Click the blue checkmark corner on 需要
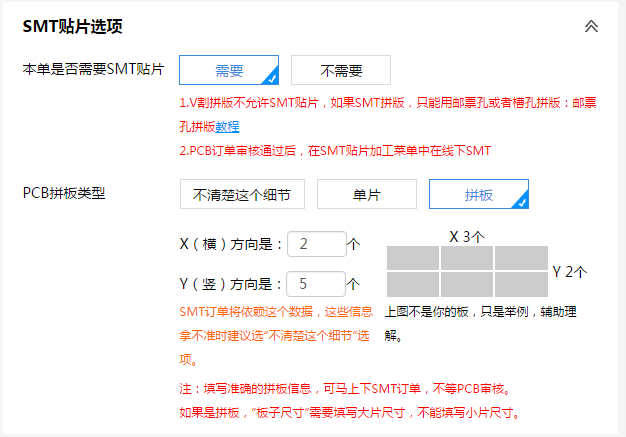The width and height of the screenshot is (626, 437). click(271, 77)
